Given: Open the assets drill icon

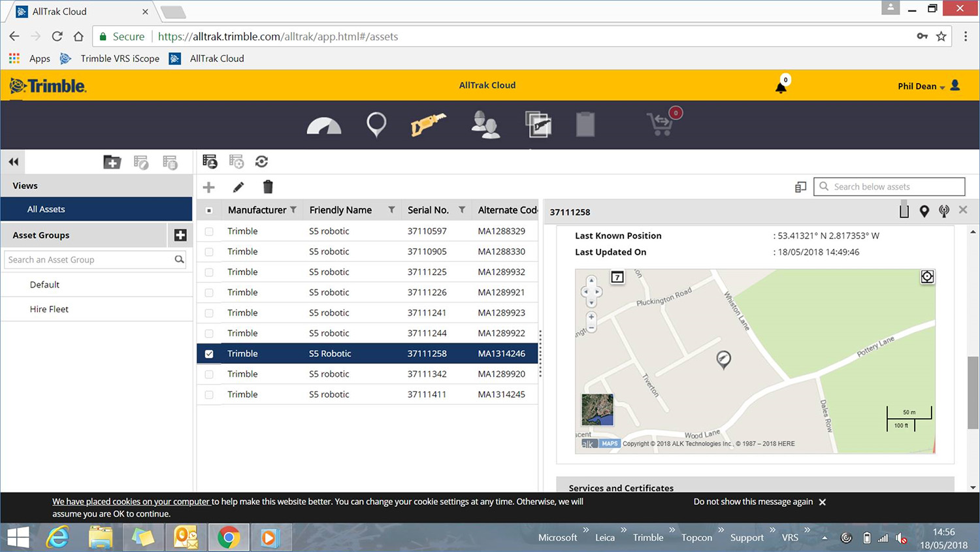Looking at the screenshot, I should coord(428,124).
